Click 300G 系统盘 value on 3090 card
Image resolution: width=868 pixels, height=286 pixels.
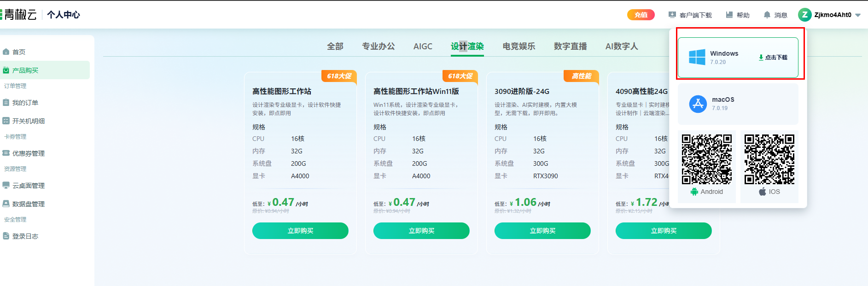click(541, 163)
